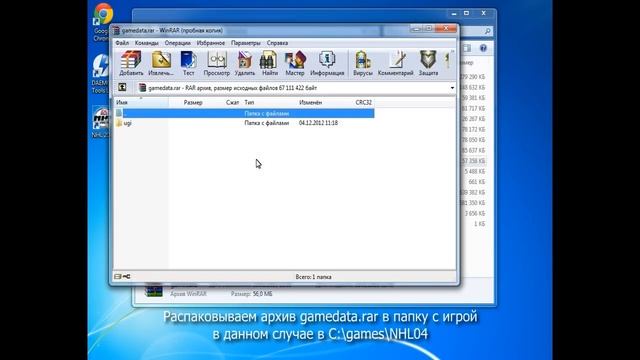Click the ugi folder icon
The image size is (640, 360).
[119, 123]
